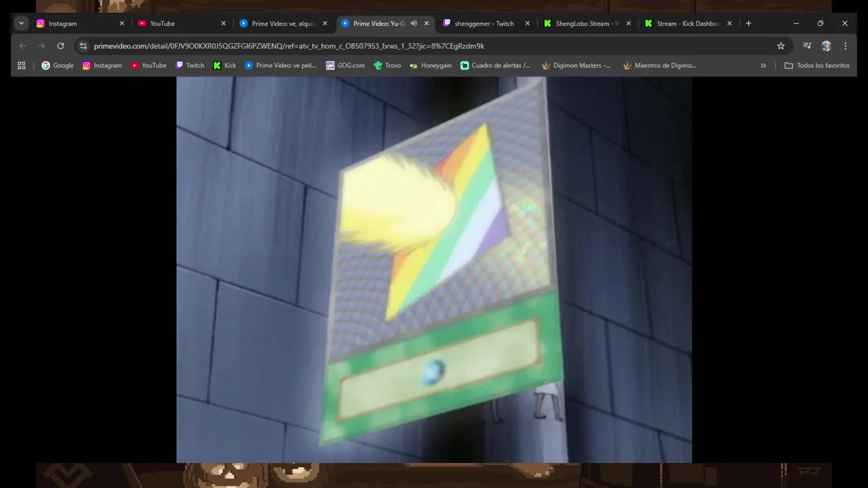The height and width of the screenshot is (488, 868).
Task: Mute the audio-playing Prime Video tab
Action: click(414, 23)
